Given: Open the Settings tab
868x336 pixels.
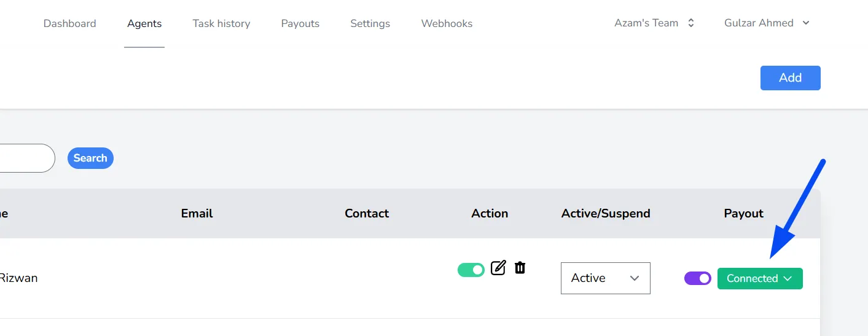Looking at the screenshot, I should (x=370, y=24).
